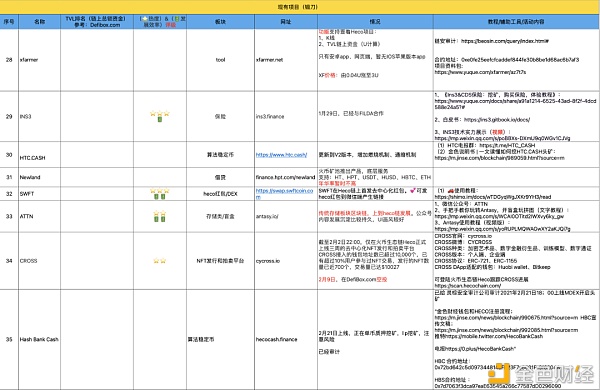
Task: Open the https://www.htc.cash/ hyperlink
Action: click(x=281, y=155)
